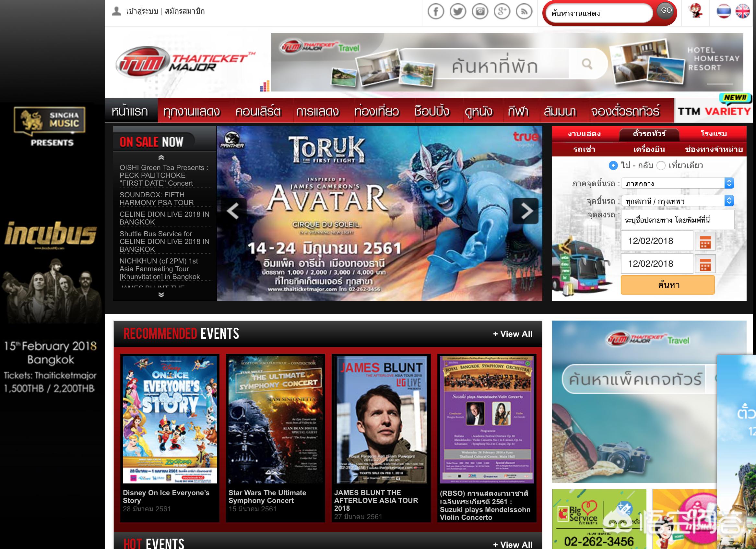This screenshot has width=756, height=549.
Task: Open the Facebook social icon
Action: click(x=436, y=11)
